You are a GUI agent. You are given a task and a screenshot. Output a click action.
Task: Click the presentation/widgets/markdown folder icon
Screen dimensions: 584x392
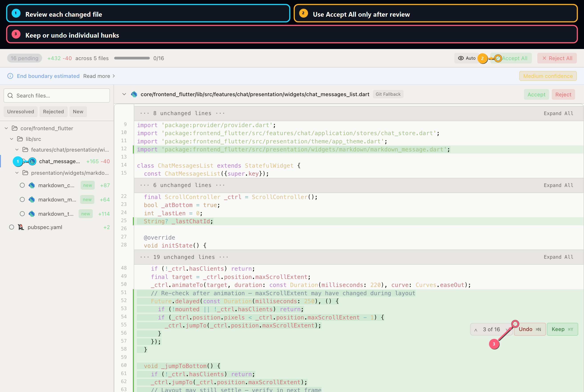tap(25, 173)
